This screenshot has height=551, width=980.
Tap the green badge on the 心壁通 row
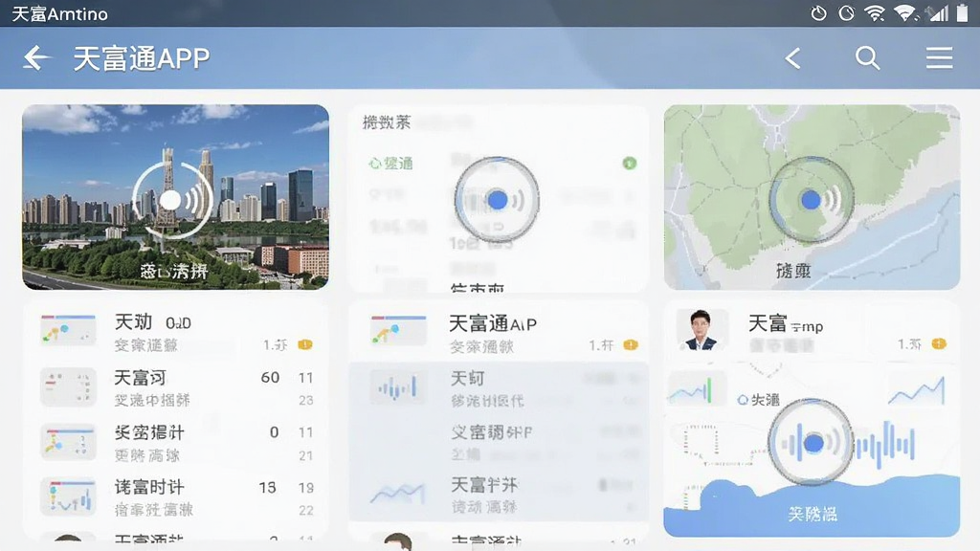click(x=630, y=164)
